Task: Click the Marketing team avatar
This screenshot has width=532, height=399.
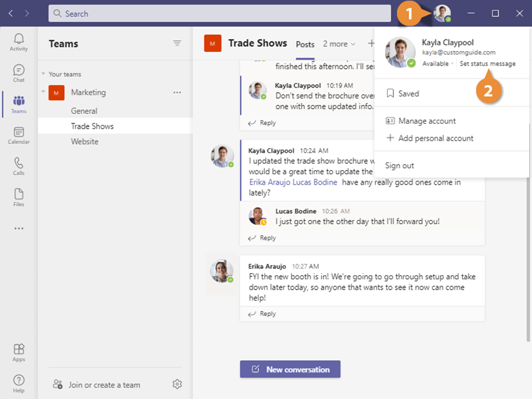Action: click(x=56, y=93)
